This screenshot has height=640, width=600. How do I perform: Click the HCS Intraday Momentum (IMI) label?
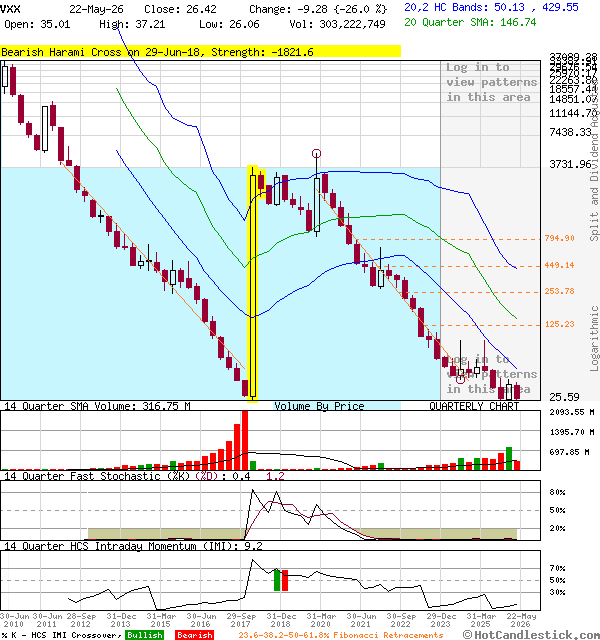133,546
